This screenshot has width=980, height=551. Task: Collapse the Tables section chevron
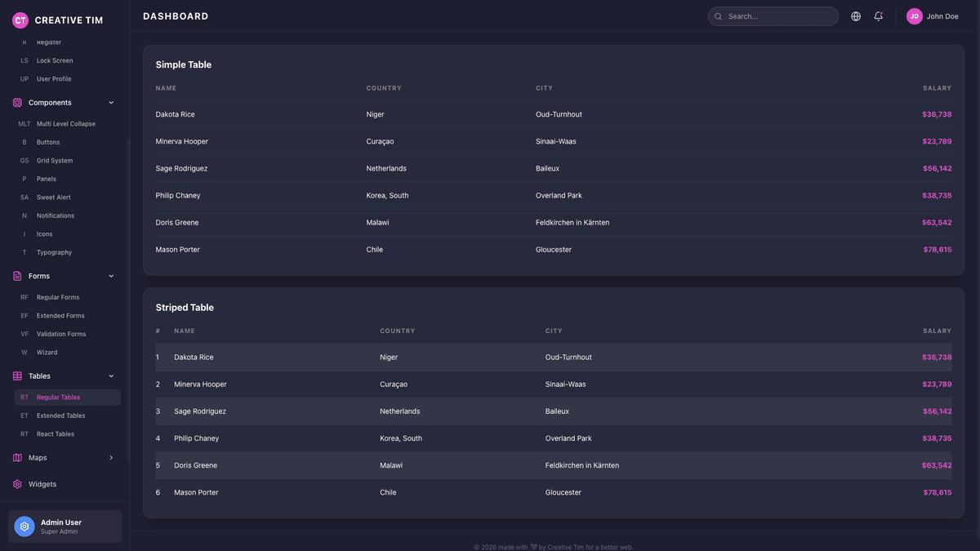pos(111,375)
